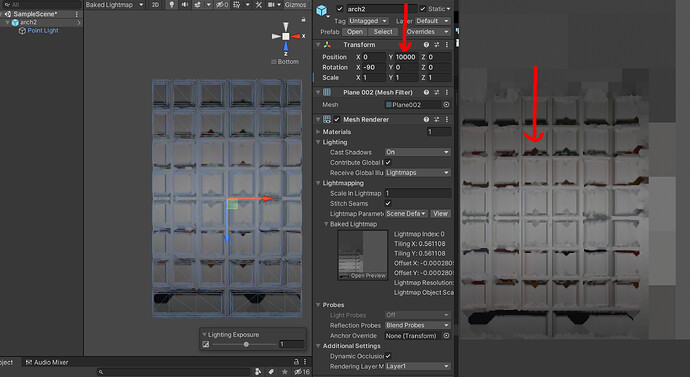This screenshot has height=377, width=690.
Task: Click the Position Y input field
Action: pyautogui.click(x=407, y=57)
